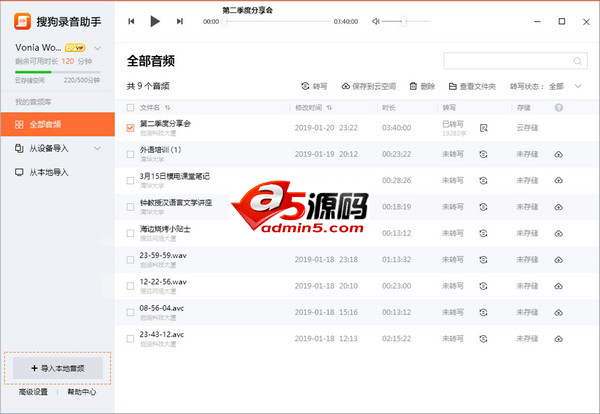Check the 海边烧烤小贴士 checkbox
Viewport: 600px width, 414px height.
130,233
